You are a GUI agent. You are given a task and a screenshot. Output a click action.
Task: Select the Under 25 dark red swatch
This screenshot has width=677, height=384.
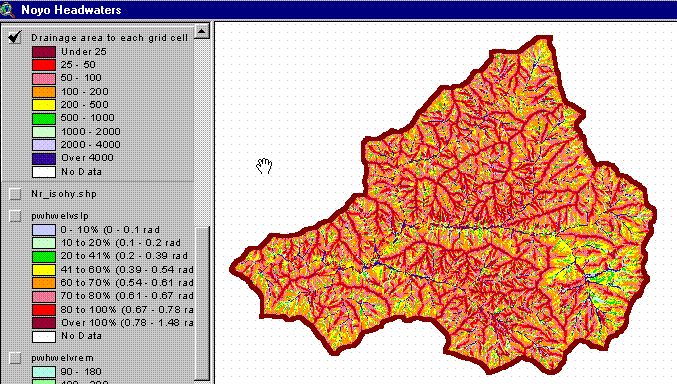pyautogui.click(x=44, y=52)
